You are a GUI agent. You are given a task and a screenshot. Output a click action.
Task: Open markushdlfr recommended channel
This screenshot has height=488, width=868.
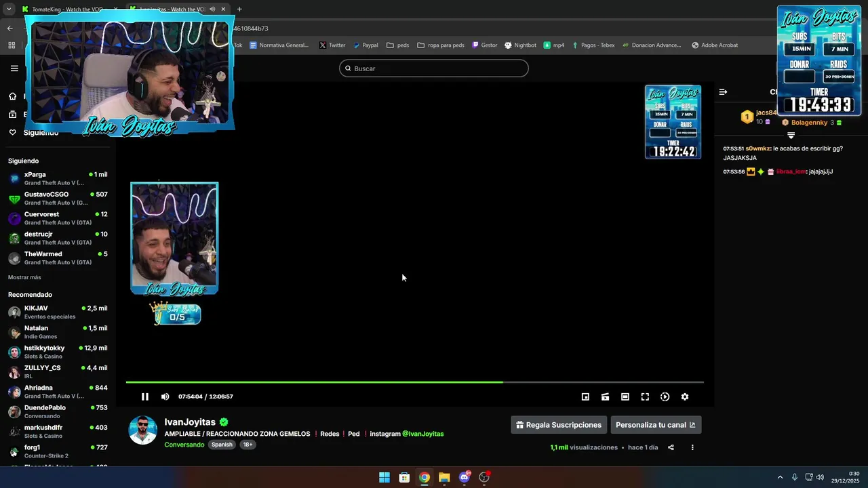coord(58,431)
